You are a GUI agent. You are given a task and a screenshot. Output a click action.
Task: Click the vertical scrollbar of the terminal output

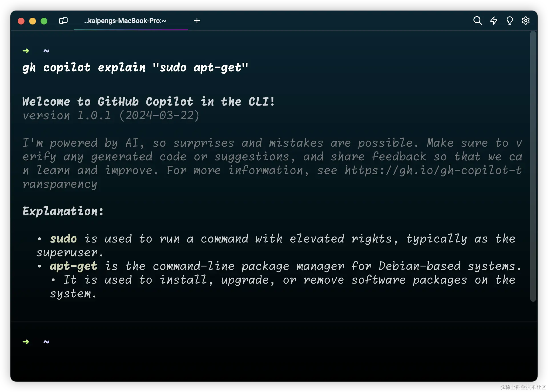(533, 166)
